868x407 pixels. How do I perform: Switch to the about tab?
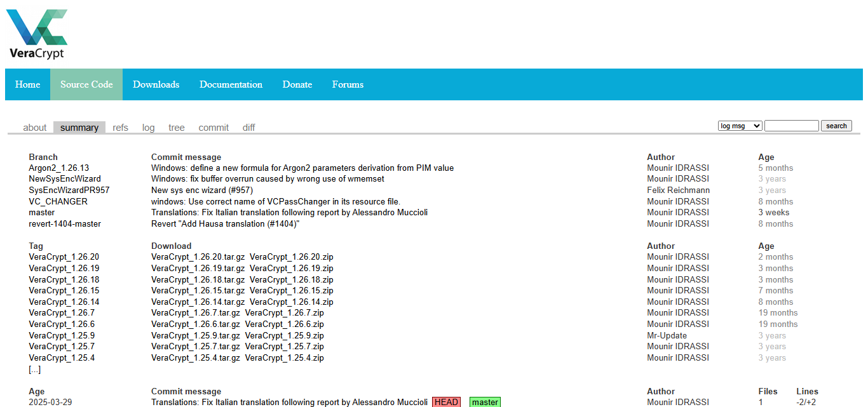point(35,128)
